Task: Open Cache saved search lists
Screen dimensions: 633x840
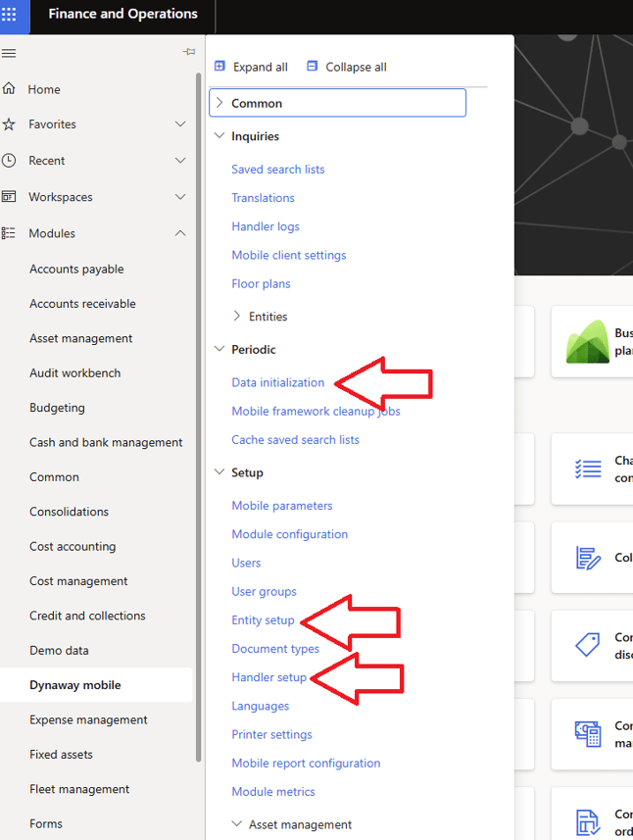Action: pyautogui.click(x=296, y=440)
